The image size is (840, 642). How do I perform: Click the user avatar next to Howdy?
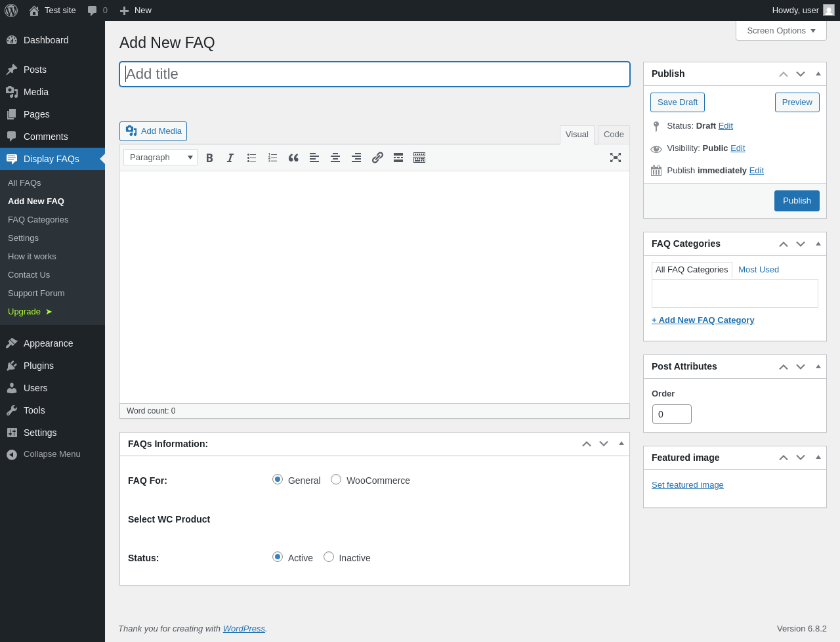click(829, 11)
